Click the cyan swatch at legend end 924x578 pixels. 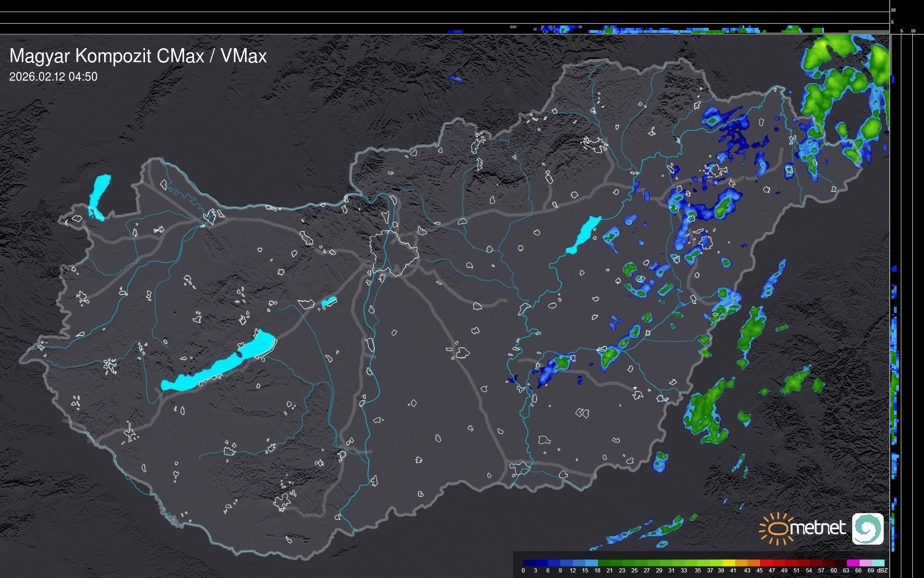[878, 563]
